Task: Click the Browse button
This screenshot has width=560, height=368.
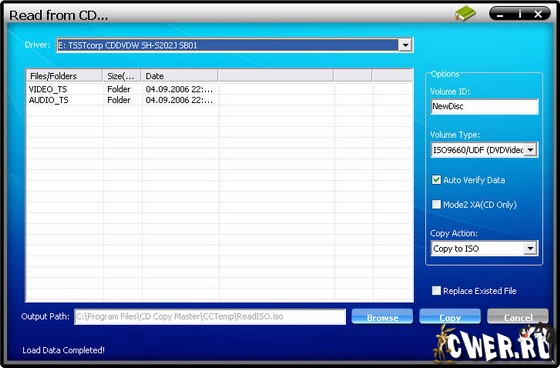Action: [x=382, y=317]
